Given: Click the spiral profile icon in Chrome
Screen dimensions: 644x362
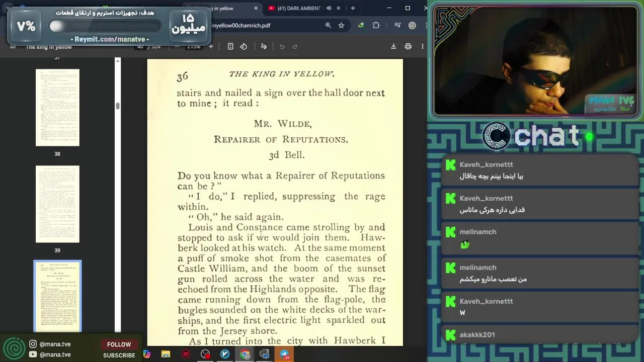Looking at the screenshot, I should point(412,25).
